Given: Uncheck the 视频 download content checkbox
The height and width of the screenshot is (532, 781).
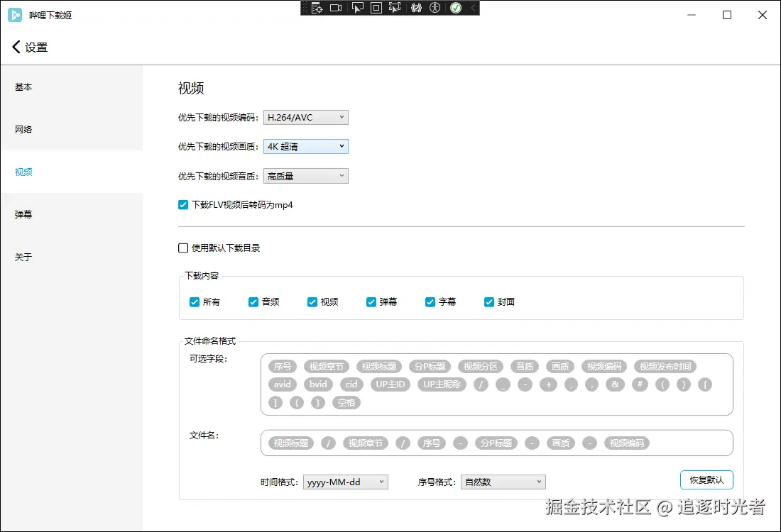Looking at the screenshot, I should 312,302.
